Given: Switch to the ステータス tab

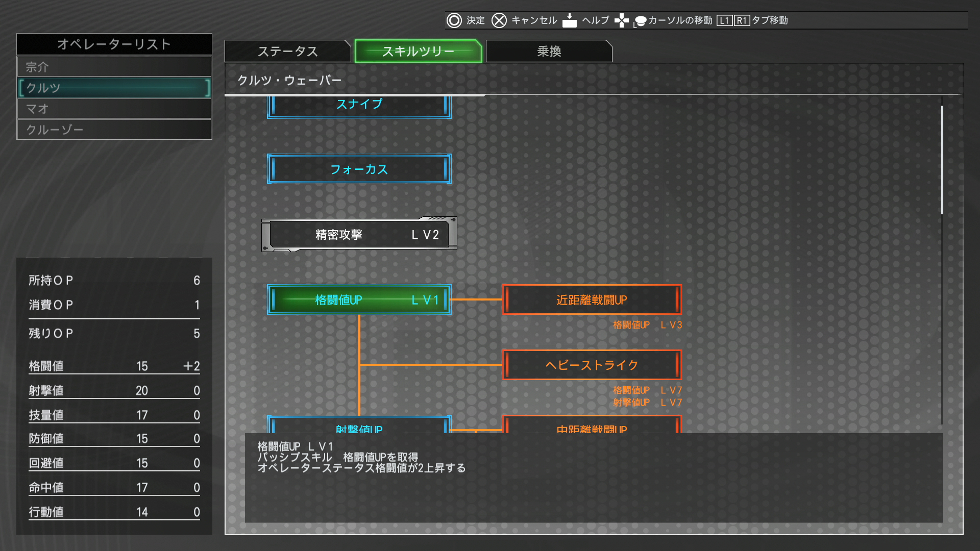Looking at the screenshot, I should click(287, 52).
